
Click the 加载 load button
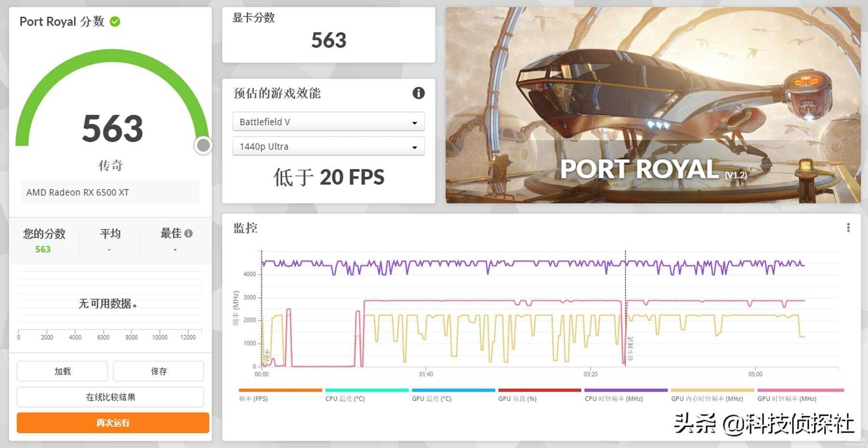pyautogui.click(x=62, y=371)
